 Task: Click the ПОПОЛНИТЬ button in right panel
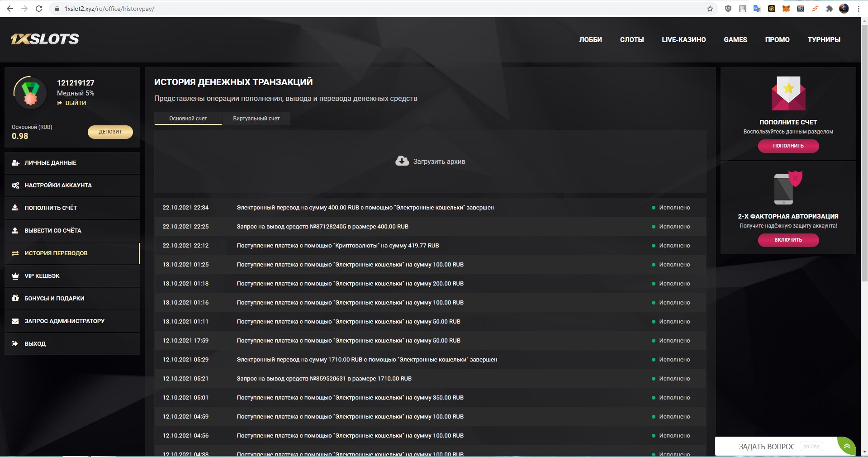[x=788, y=146]
